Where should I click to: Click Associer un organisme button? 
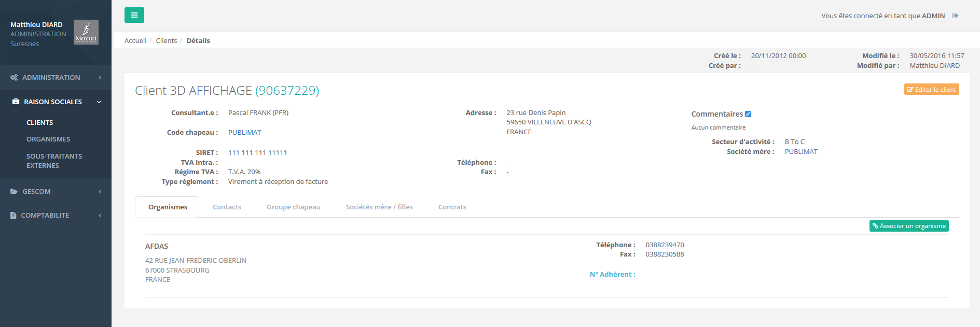pos(909,226)
